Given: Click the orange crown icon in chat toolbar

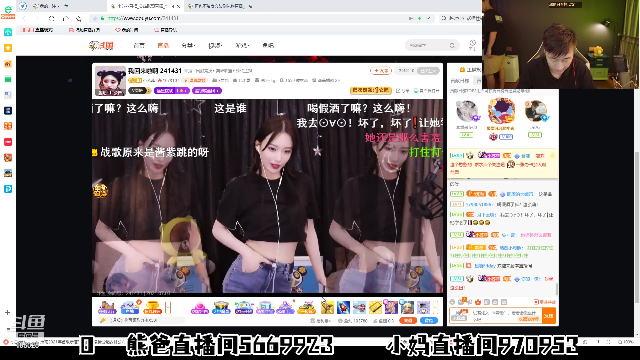Looking at the screenshot, I should point(478,302).
